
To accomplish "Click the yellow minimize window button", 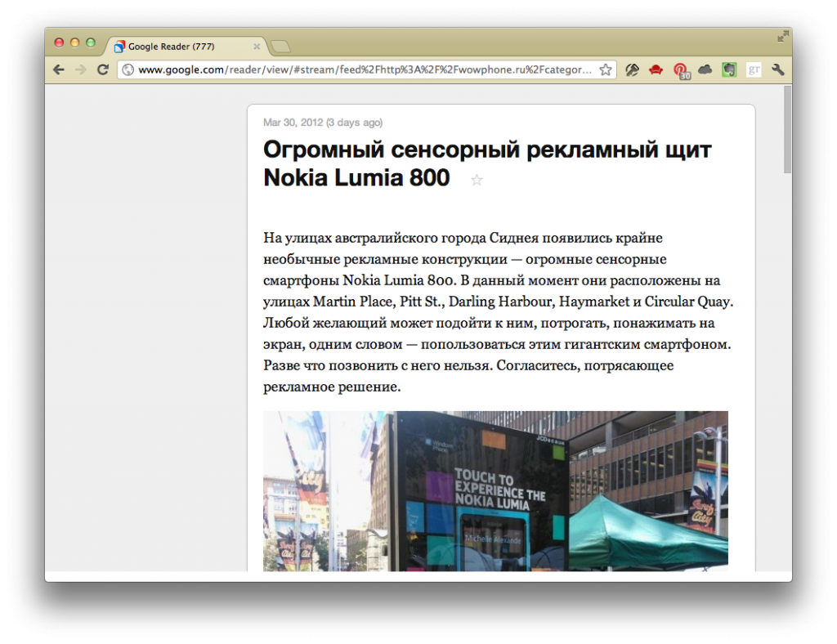I will pos(74,42).
